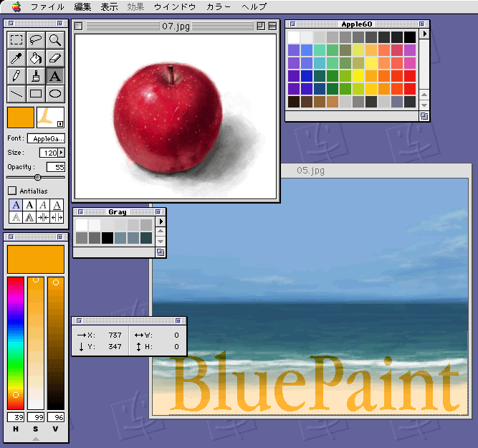Click the expand letter spacing button
The image size is (478, 448).
coord(57,217)
